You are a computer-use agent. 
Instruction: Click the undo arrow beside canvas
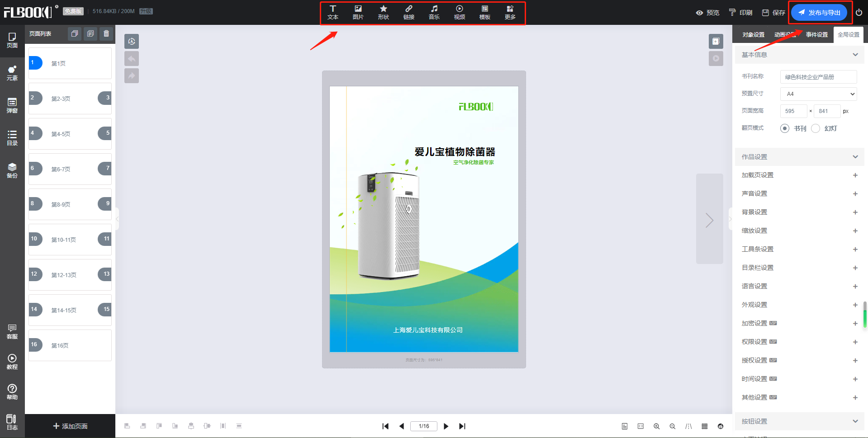pyautogui.click(x=132, y=58)
